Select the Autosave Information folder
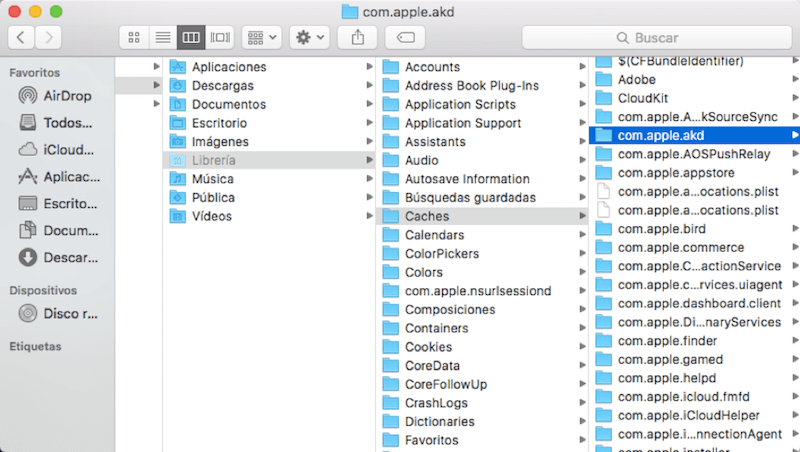This screenshot has width=800, height=452. 482,179
